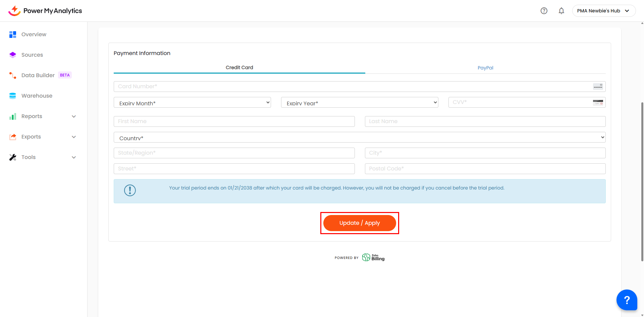This screenshot has height=317, width=644.
Task: Click the Reports bar chart icon
Action: coord(13,116)
